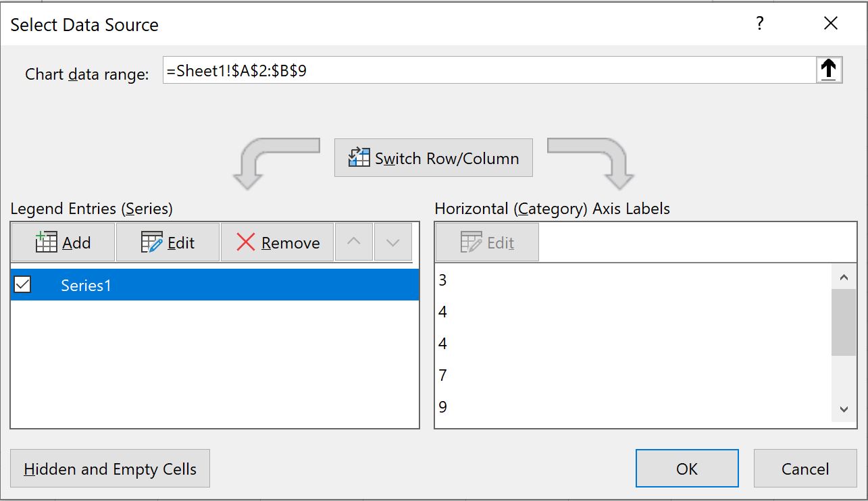Screen dimensions: 868x501
Task: Select axis label value 3
Action: (442, 280)
